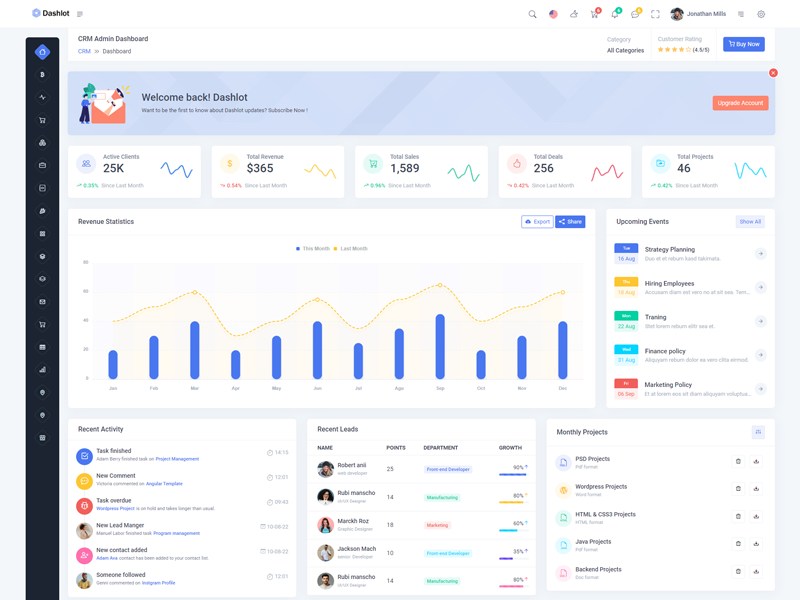The height and width of the screenshot is (600, 800).
Task: Toggle the This Month chart legend
Action: tap(313, 248)
